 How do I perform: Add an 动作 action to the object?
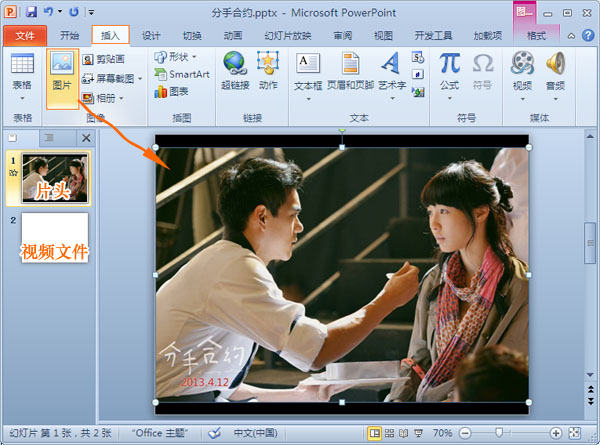click(268, 71)
